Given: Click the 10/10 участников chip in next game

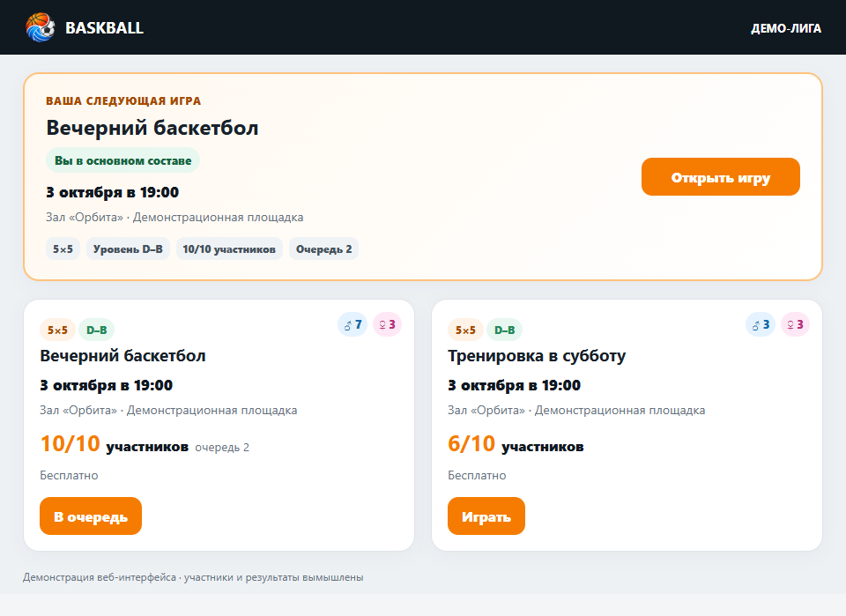Looking at the screenshot, I should tap(229, 249).
